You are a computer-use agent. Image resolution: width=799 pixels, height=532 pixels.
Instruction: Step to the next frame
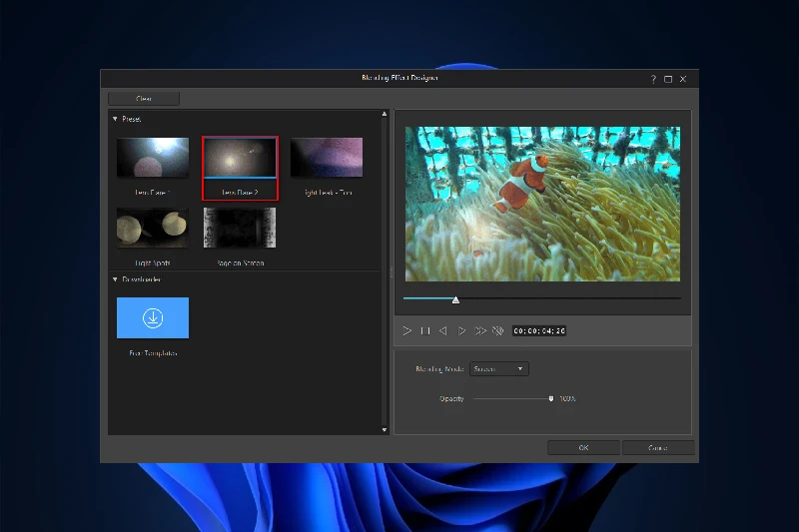(x=461, y=331)
